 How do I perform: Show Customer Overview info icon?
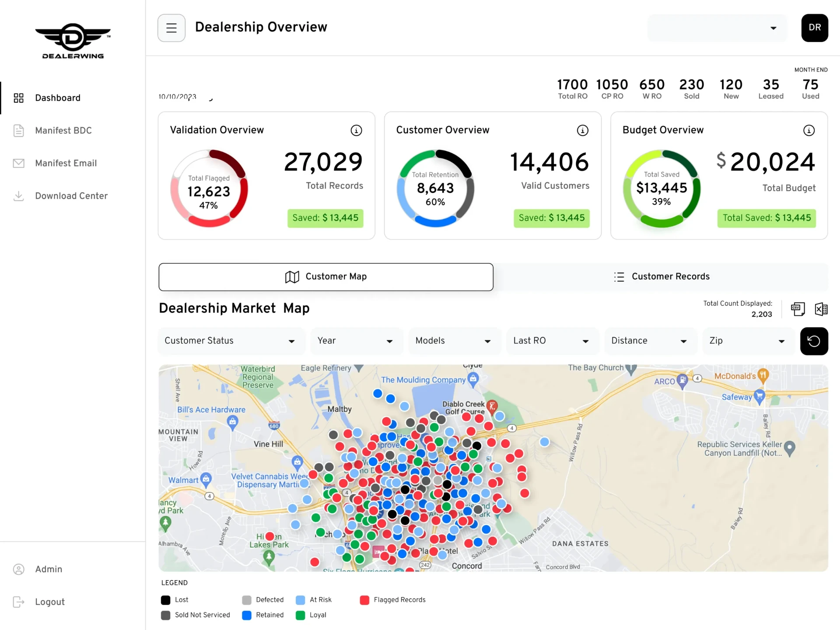[x=583, y=130]
